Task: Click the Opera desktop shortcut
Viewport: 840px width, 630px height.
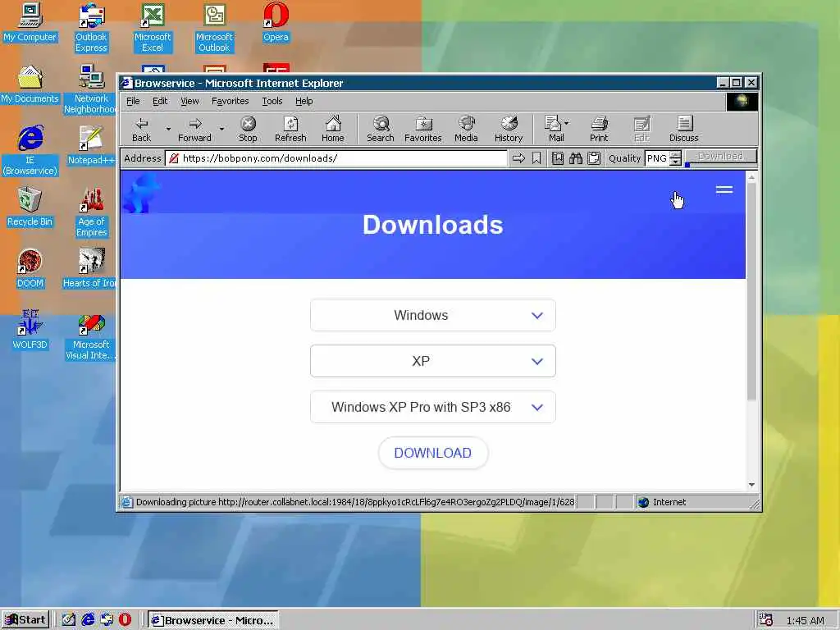Action: tap(276, 22)
